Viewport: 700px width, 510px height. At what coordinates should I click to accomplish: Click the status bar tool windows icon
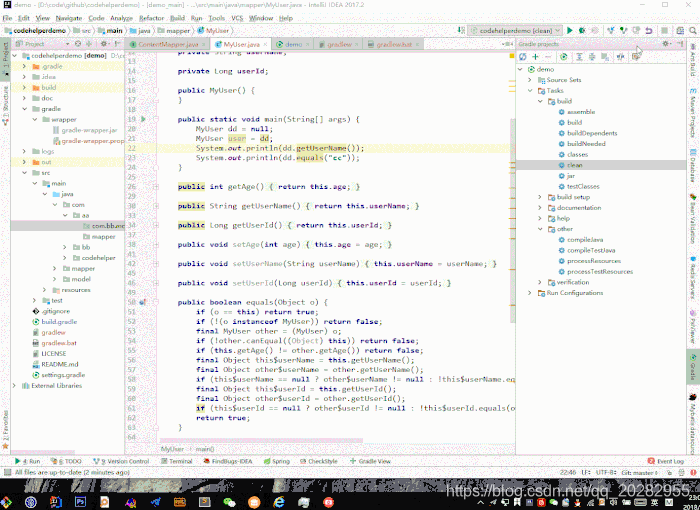click(x=7, y=472)
